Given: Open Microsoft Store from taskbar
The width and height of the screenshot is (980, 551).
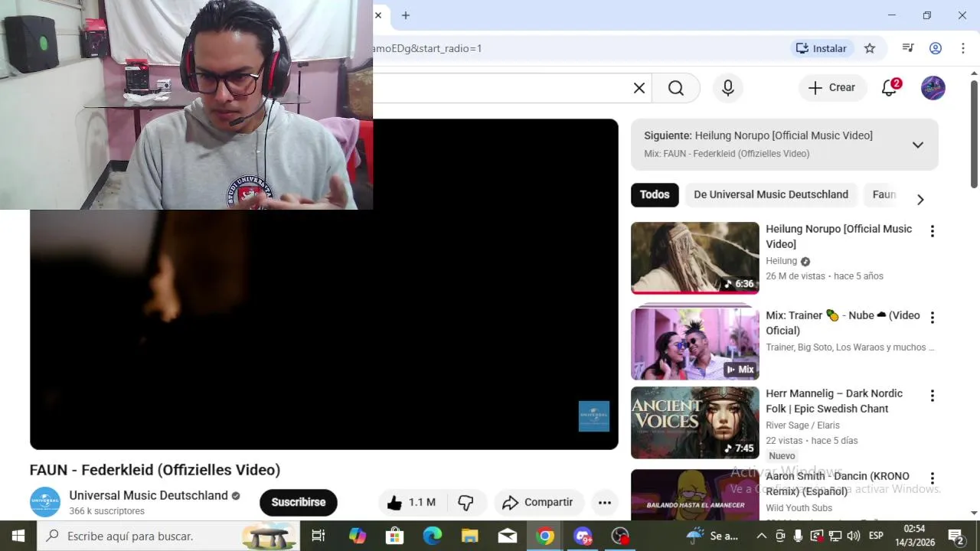Looking at the screenshot, I should click(x=394, y=536).
